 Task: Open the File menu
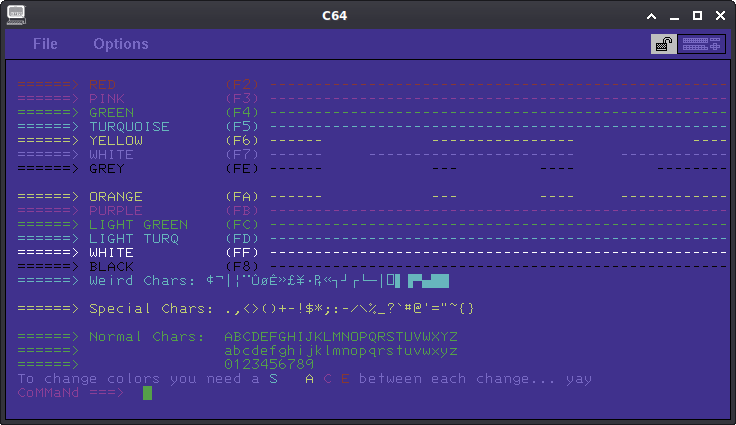45,44
